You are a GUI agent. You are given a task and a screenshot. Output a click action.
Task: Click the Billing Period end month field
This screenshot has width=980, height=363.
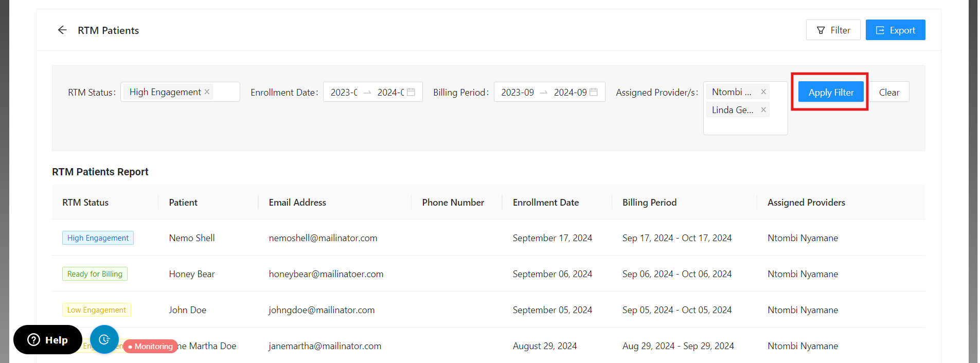[x=570, y=93]
